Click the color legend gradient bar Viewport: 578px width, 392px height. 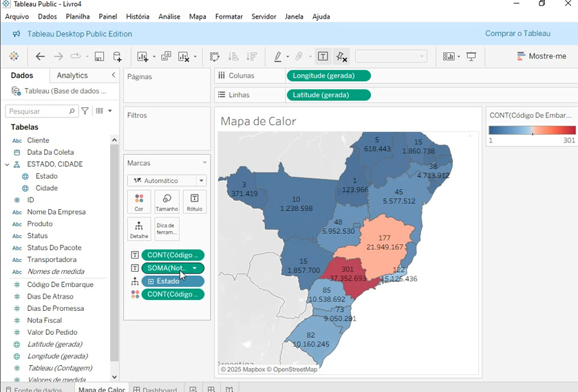click(x=531, y=130)
